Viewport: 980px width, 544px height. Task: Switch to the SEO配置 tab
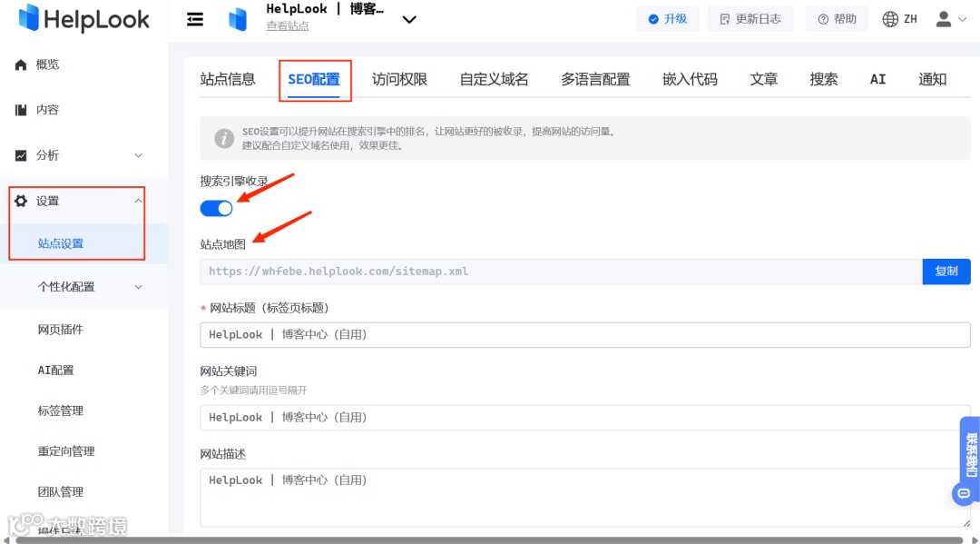pyautogui.click(x=314, y=80)
